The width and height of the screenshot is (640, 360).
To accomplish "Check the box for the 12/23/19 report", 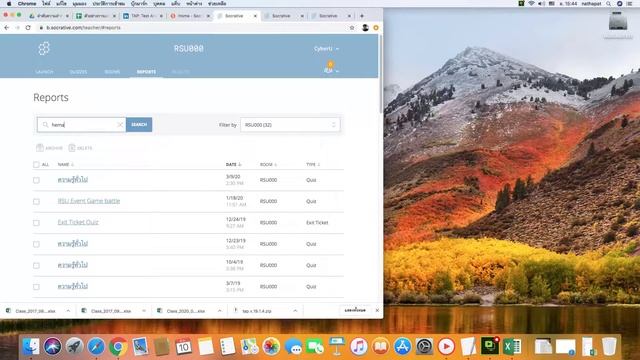I will pyautogui.click(x=36, y=244).
